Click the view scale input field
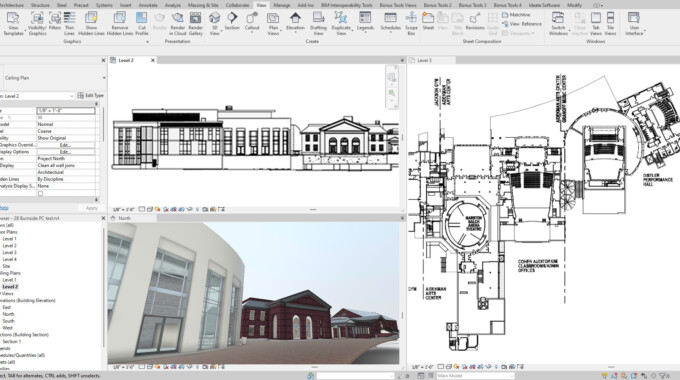Viewport: 680px width, 380px height. 66,111
